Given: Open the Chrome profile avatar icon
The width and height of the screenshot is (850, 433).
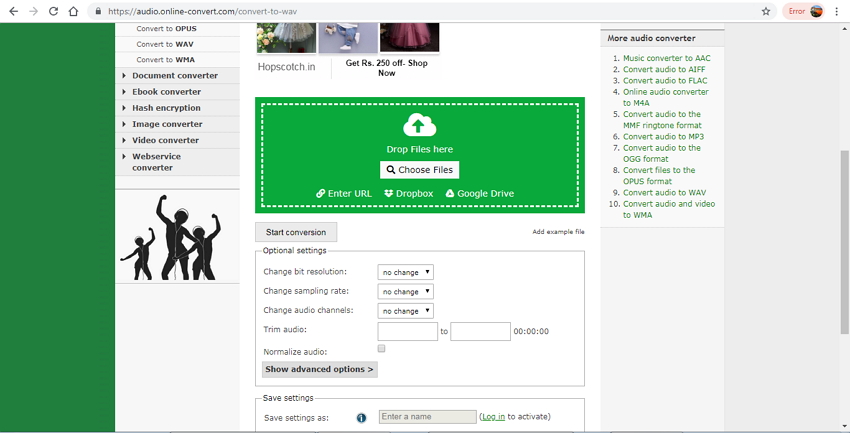Looking at the screenshot, I should point(816,11).
